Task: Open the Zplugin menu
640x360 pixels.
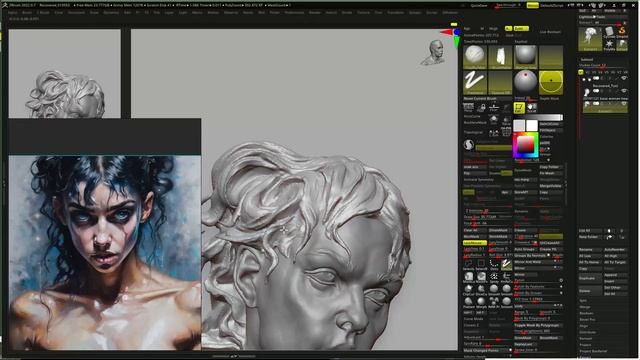Action: (x=415, y=13)
